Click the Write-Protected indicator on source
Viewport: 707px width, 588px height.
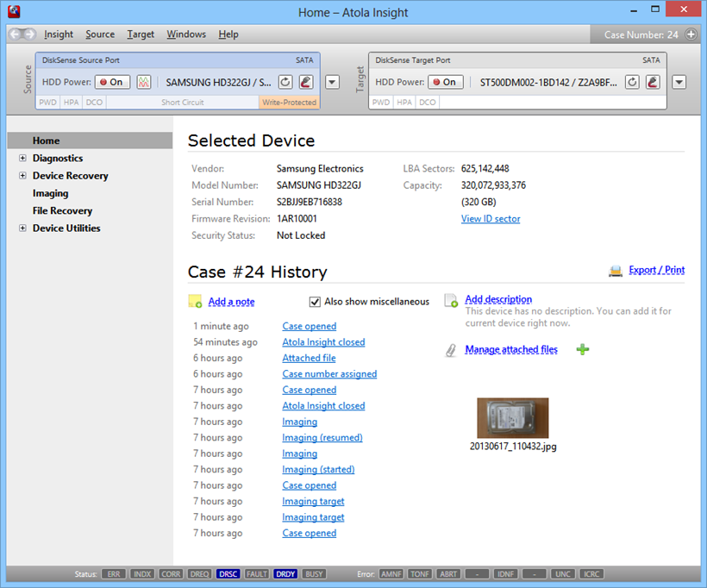pyautogui.click(x=289, y=103)
